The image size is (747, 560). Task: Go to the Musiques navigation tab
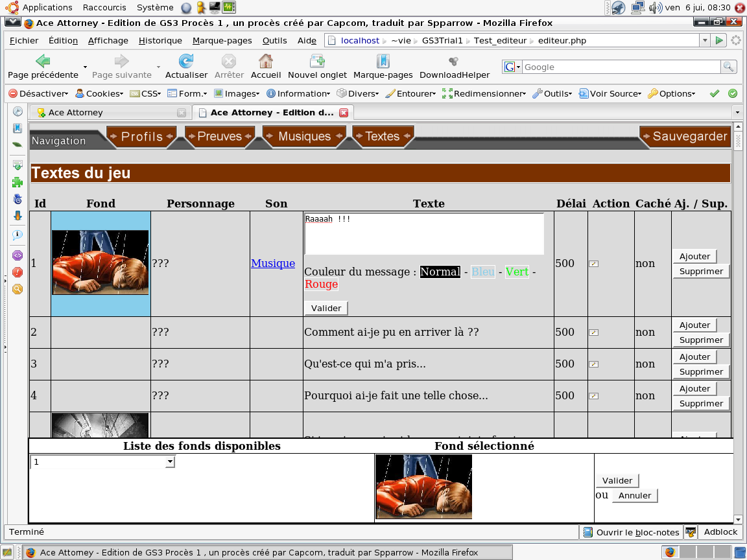click(x=304, y=137)
